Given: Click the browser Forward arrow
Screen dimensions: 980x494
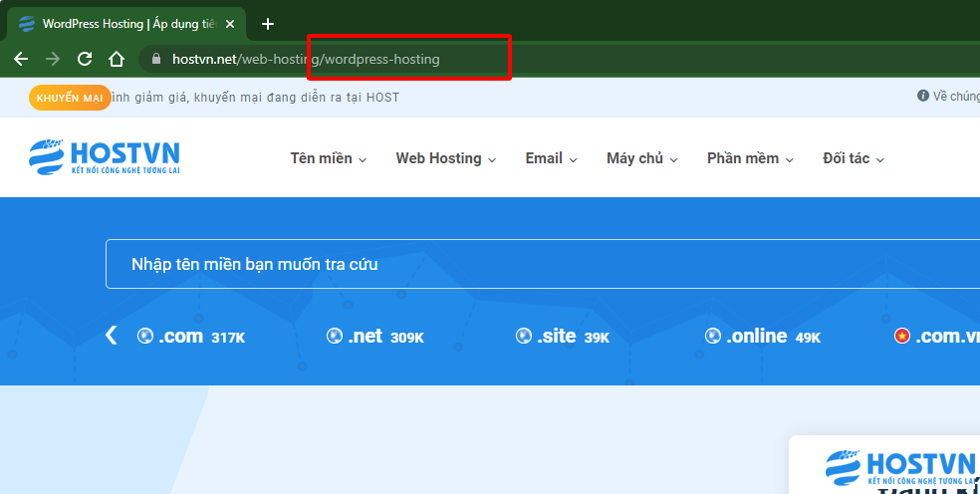Looking at the screenshot, I should 53,59.
